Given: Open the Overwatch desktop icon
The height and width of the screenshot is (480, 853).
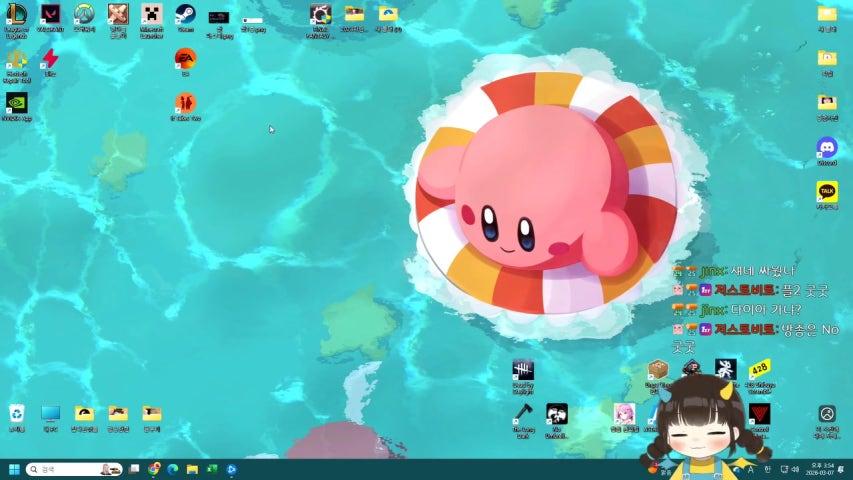Looking at the screenshot, I should tap(84, 15).
